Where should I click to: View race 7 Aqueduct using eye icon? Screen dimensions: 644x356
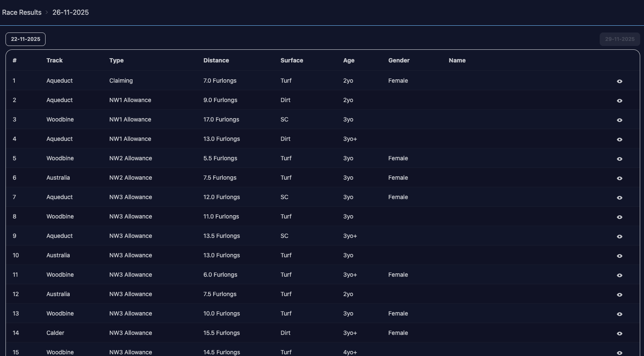tap(619, 197)
